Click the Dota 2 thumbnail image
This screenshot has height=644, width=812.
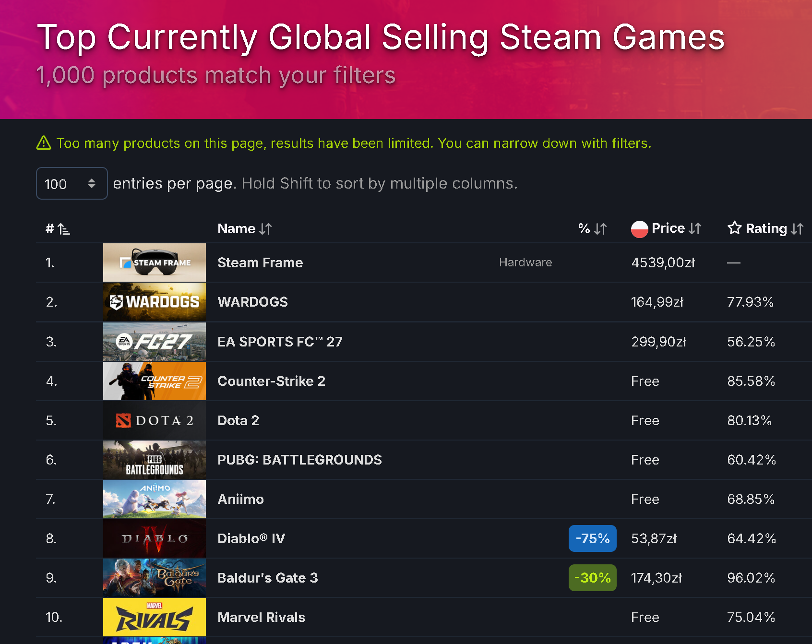(155, 420)
